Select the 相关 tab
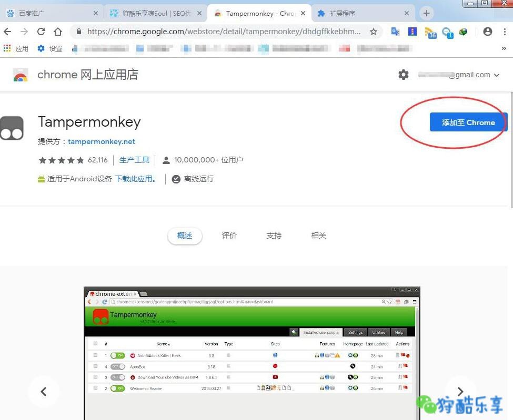 click(319, 235)
